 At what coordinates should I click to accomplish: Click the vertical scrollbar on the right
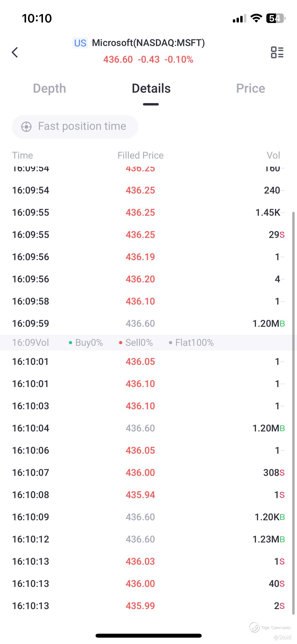point(293,412)
